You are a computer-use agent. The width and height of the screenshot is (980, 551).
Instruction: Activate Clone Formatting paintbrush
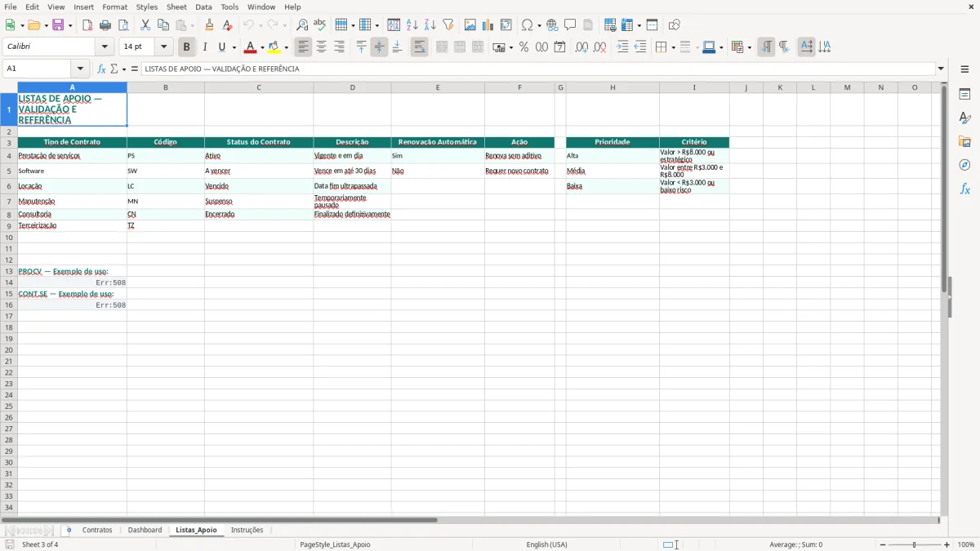210,25
